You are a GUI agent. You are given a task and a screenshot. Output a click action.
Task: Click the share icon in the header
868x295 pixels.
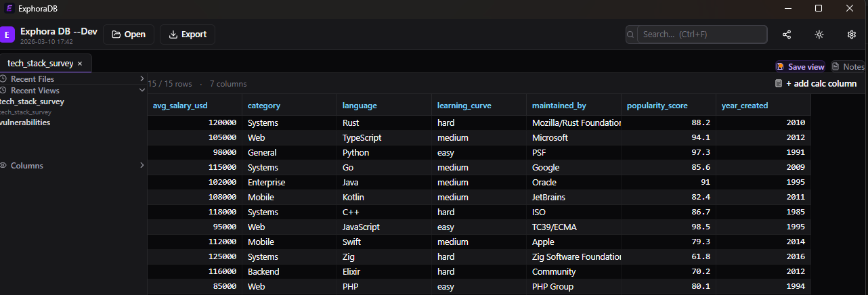787,35
